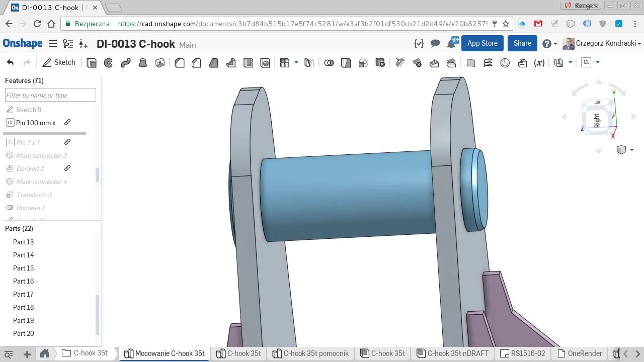Image resolution: width=644 pixels, height=362 pixels.
Task: Select the Derived tool
Action: pyautogui.click(x=522, y=63)
